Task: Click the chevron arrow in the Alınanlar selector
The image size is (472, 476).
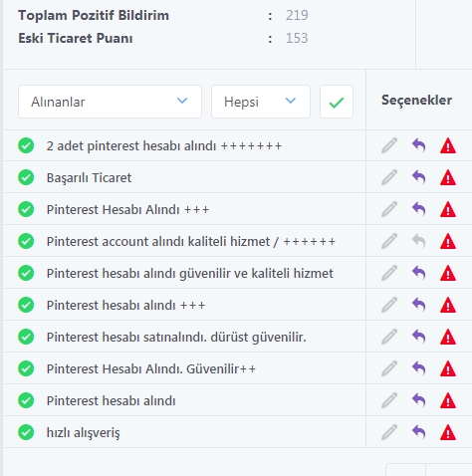Action: coord(182,101)
